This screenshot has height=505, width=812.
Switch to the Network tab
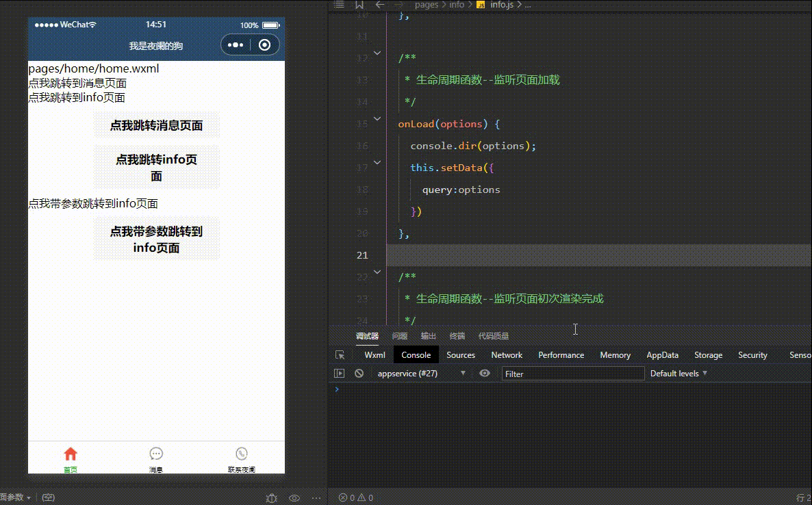(x=507, y=355)
